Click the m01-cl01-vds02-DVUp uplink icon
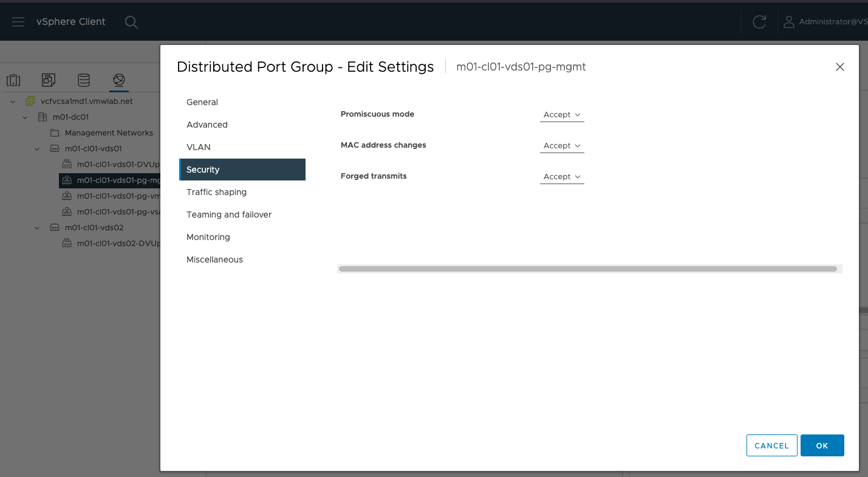Viewport: 868px width, 477px height. [67, 244]
